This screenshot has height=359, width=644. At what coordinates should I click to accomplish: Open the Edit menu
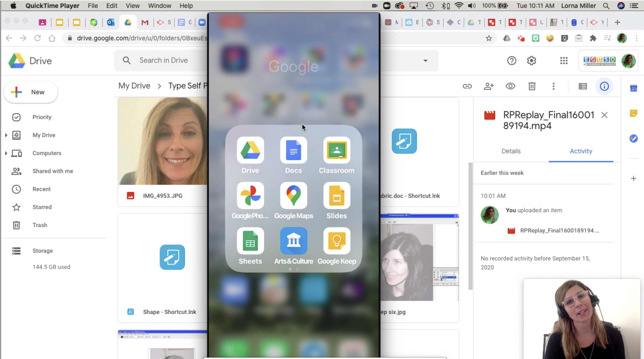point(112,5)
